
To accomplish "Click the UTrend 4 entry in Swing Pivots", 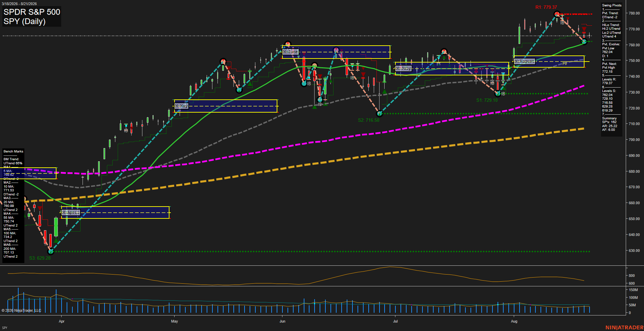I will 609,37.
